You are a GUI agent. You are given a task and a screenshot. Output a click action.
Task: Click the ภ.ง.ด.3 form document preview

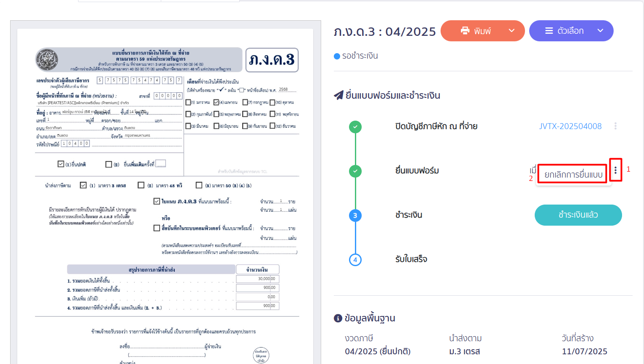pyautogui.click(x=165, y=196)
